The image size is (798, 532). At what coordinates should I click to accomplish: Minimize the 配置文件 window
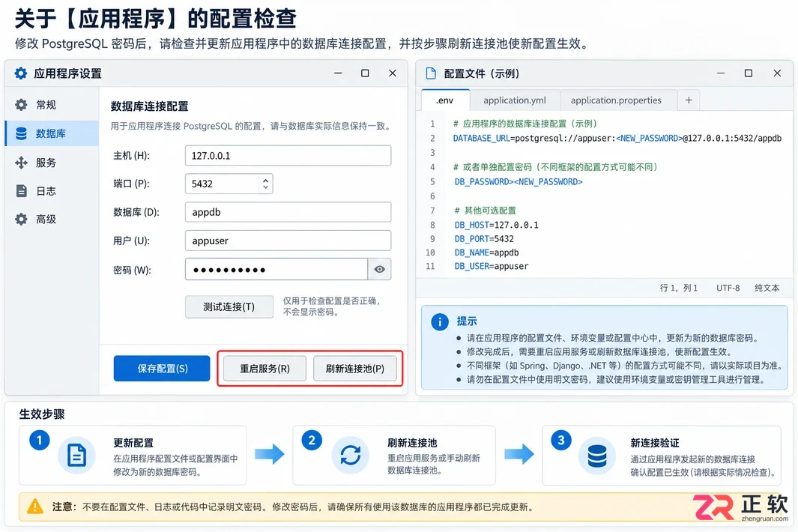pos(721,73)
